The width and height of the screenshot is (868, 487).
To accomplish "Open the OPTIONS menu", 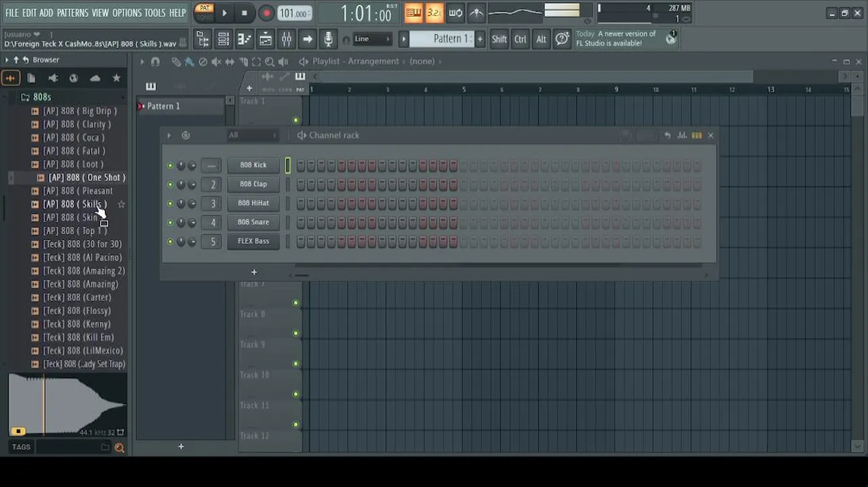I will [127, 13].
